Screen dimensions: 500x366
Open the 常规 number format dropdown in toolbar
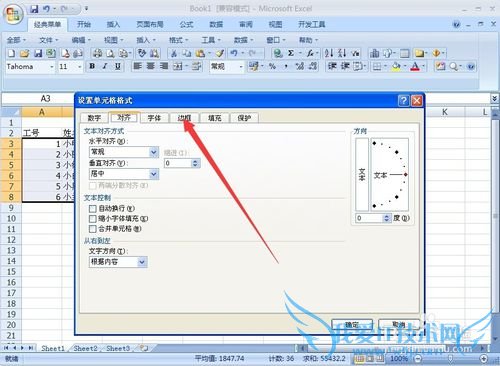coord(241,67)
